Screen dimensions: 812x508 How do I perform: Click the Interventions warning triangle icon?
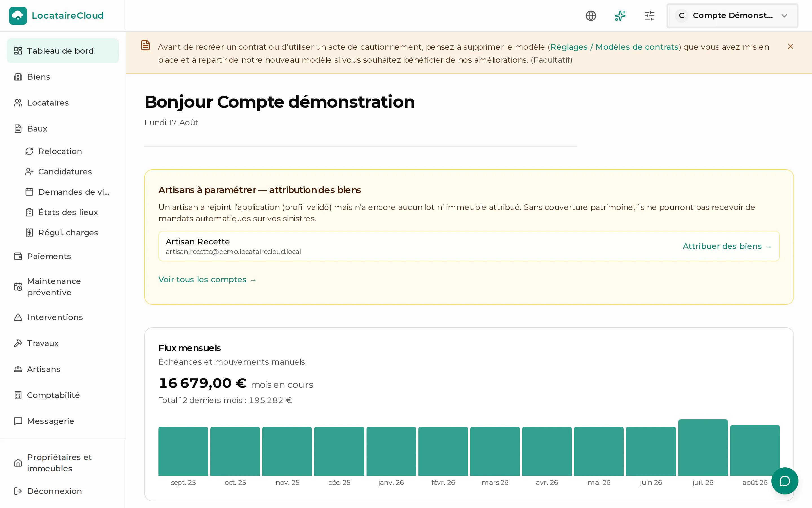(18, 317)
